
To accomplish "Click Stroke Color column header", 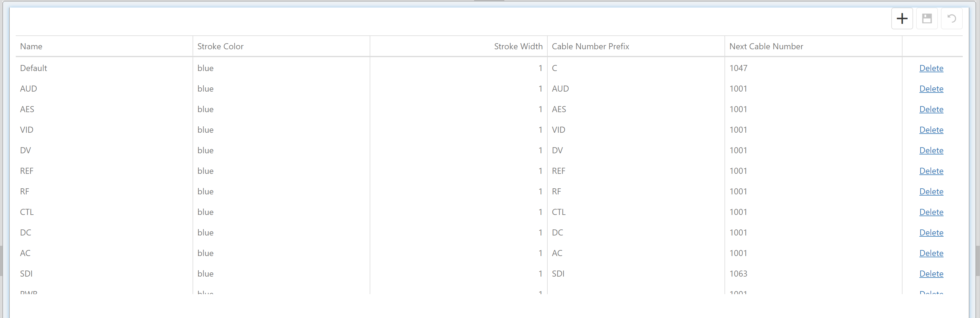I will click(220, 46).
